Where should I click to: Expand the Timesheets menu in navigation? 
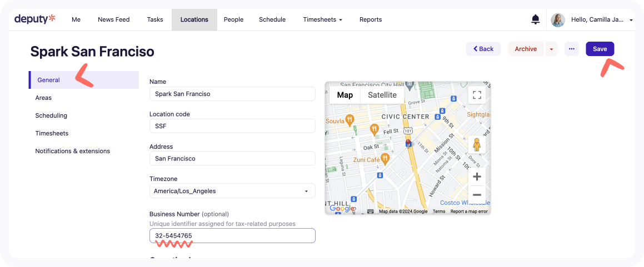point(322,19)
